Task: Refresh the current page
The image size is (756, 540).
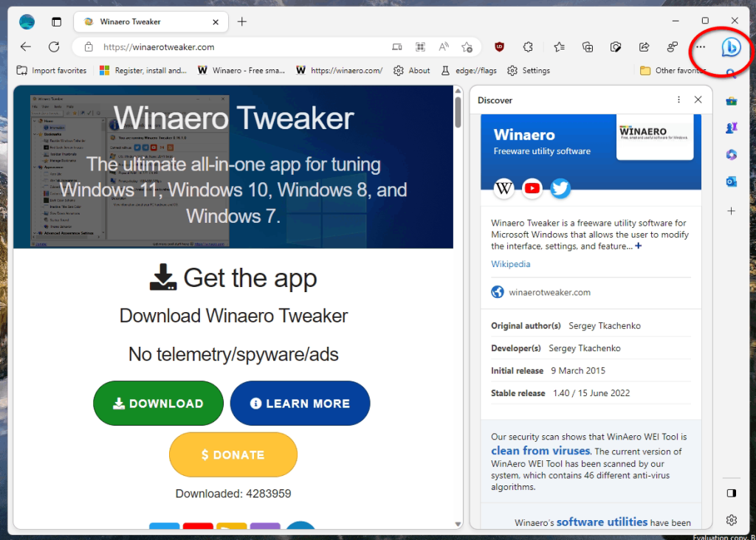Action: 54,46
